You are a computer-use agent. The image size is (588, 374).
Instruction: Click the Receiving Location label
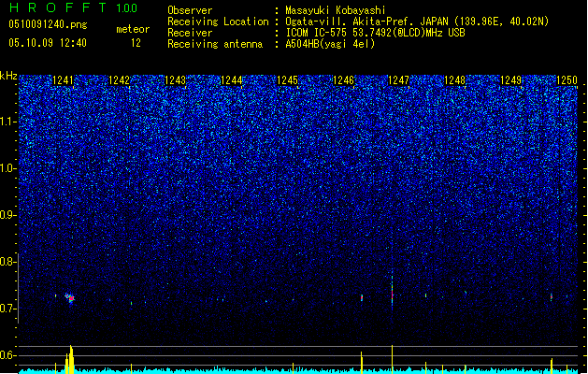tap(218, 22)
